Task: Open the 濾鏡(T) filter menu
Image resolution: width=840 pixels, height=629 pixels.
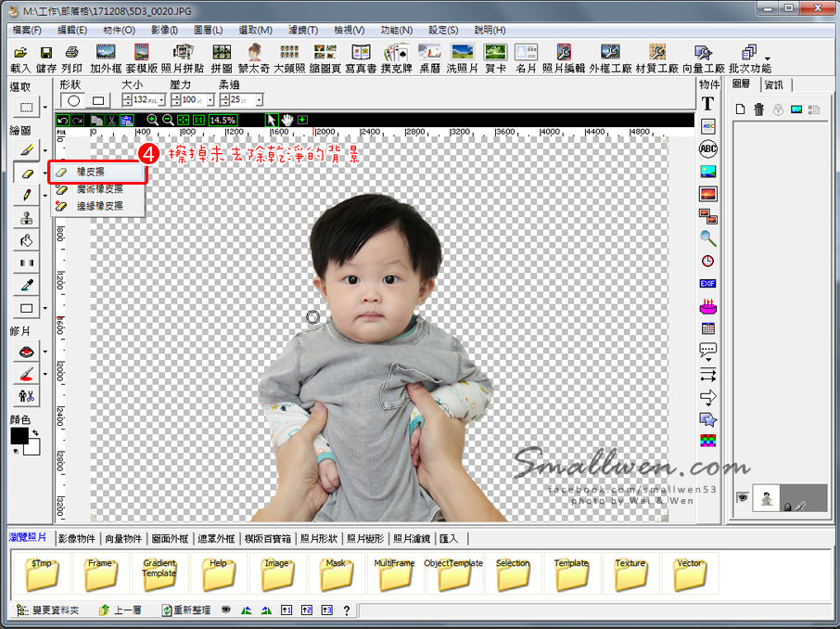Action: (303, 30)
